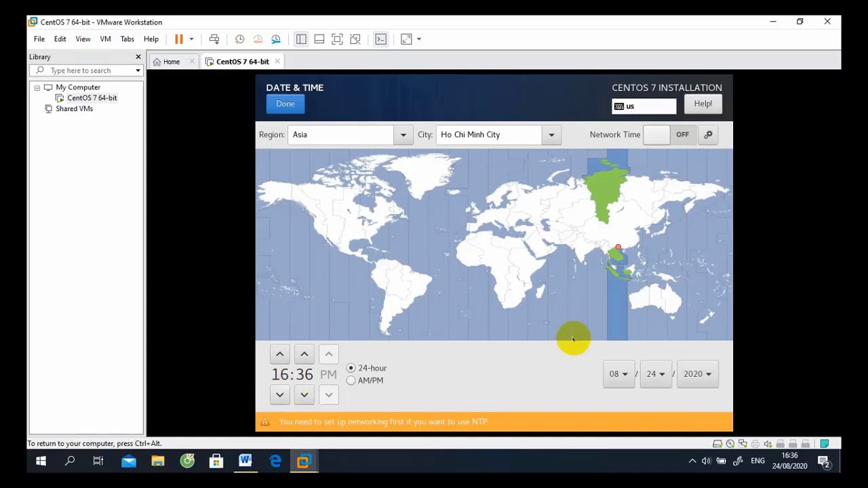The image size is (868, 488).
Task: Click the printer device status icon
Action: point(755,444)
